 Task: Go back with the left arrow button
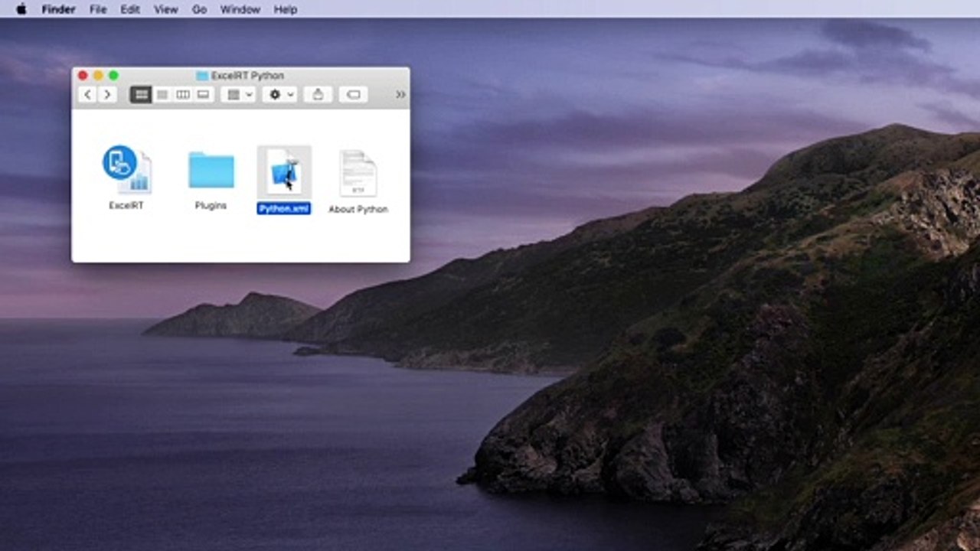click(87, 94)
